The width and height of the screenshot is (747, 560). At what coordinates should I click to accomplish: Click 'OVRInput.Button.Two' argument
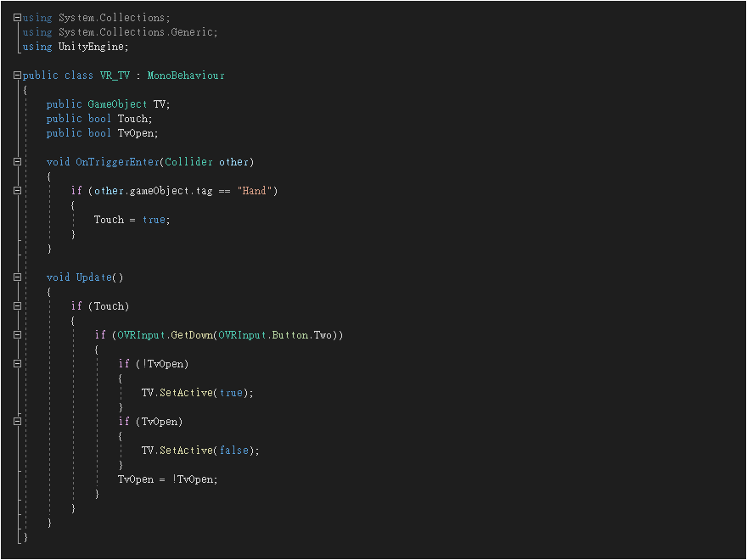[275, 335]
